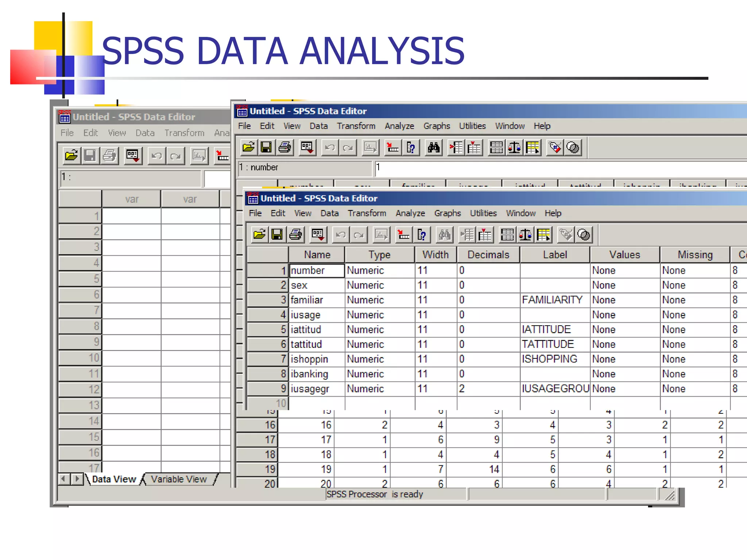The width and height of the screenshot is (747, 560).
Task: Open Help menu in middle data window
Action: point(542,126)
